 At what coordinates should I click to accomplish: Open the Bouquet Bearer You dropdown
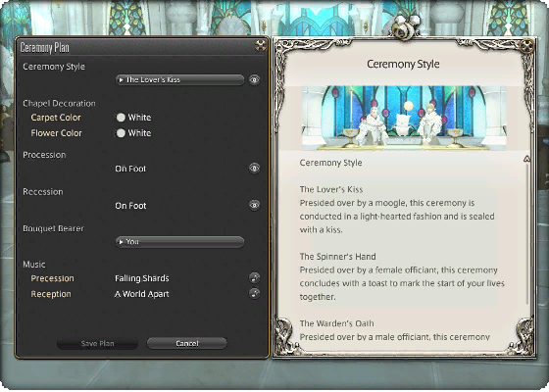point(179,242)
